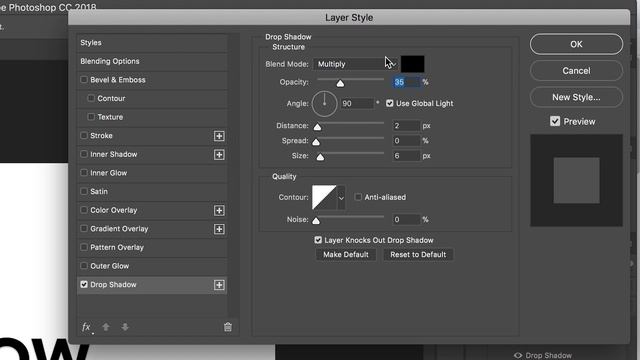Add another Color Overlay with plus icon
This screenshot has width=640, height=360.
[x=219, y=211]
